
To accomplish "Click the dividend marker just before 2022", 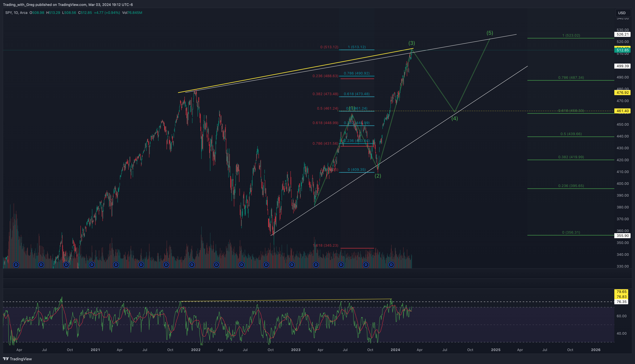I will [x=192, y=264].
